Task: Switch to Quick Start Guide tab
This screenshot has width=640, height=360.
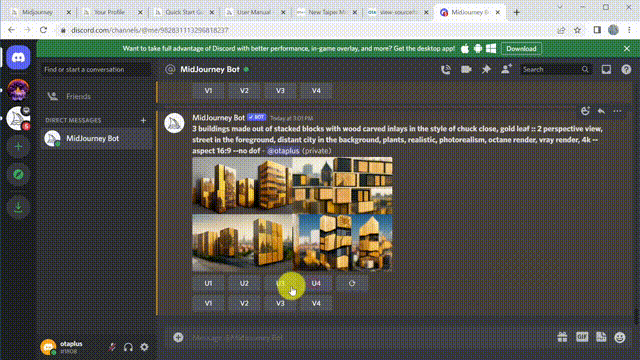Action: click(184, 12)
